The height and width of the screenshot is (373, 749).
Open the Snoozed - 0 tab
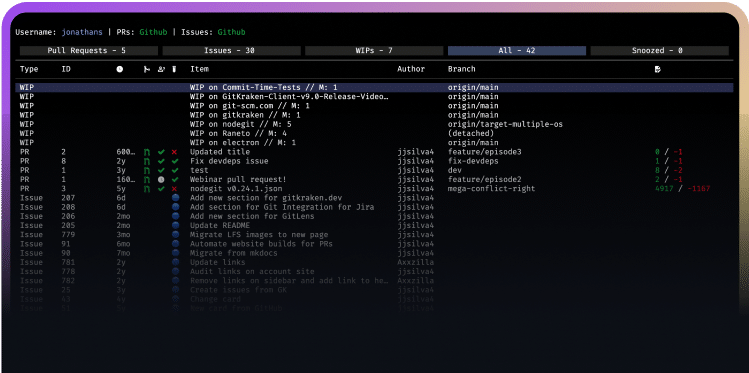click(660, 51)
